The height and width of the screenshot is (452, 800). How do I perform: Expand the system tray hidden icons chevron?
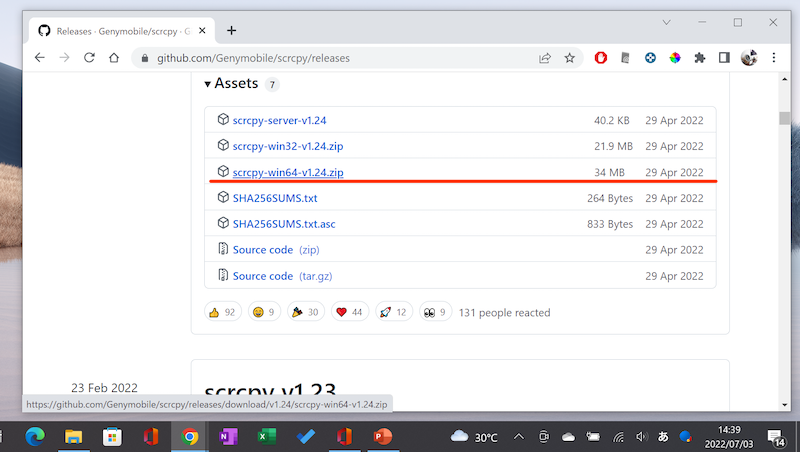click(518, 437)
